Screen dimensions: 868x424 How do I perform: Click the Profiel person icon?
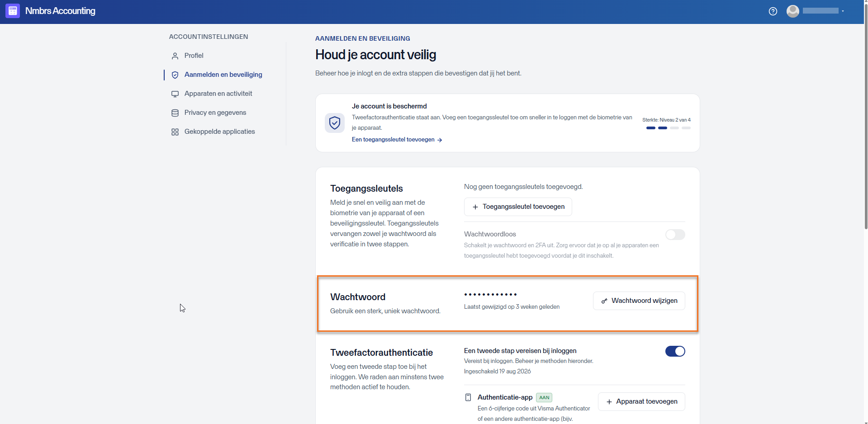(x=175, y=56)
